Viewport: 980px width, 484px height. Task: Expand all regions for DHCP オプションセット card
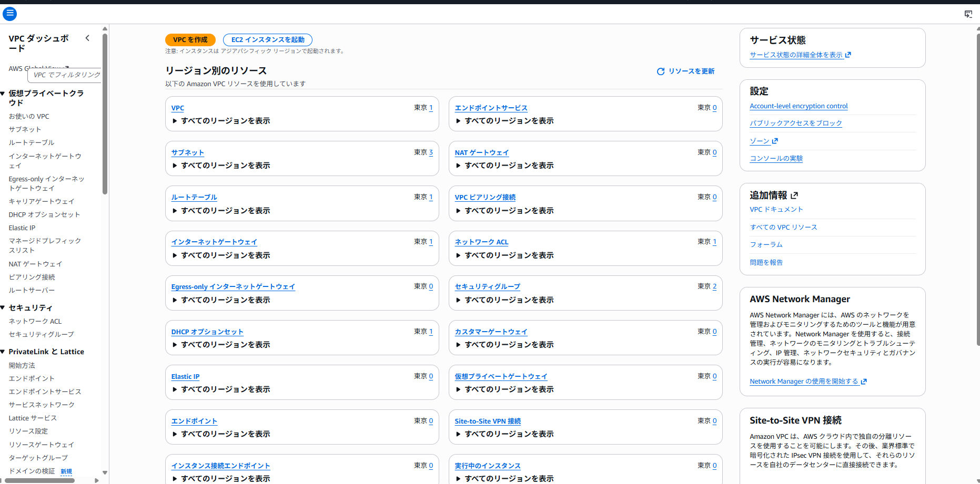click(x=221, y=345)
